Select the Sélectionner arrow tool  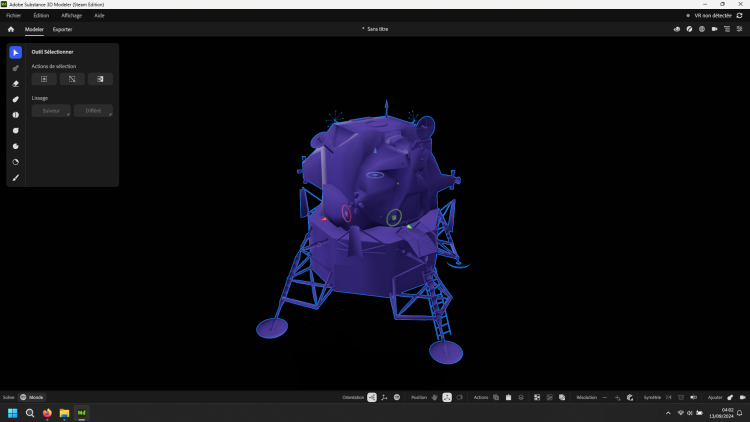pos(15,52)
